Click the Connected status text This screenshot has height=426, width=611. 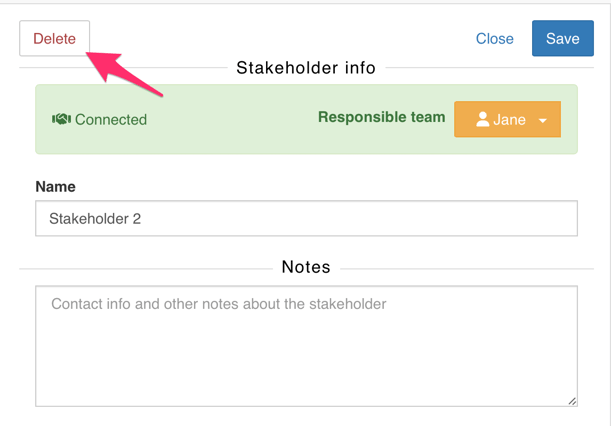coord(111,120)
